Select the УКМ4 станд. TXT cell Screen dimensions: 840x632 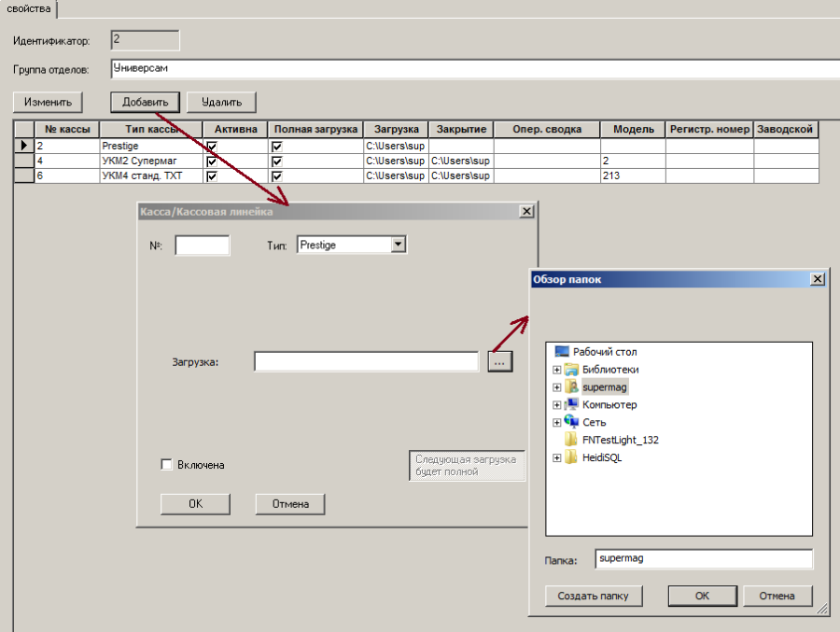click(x=151, y=176)
